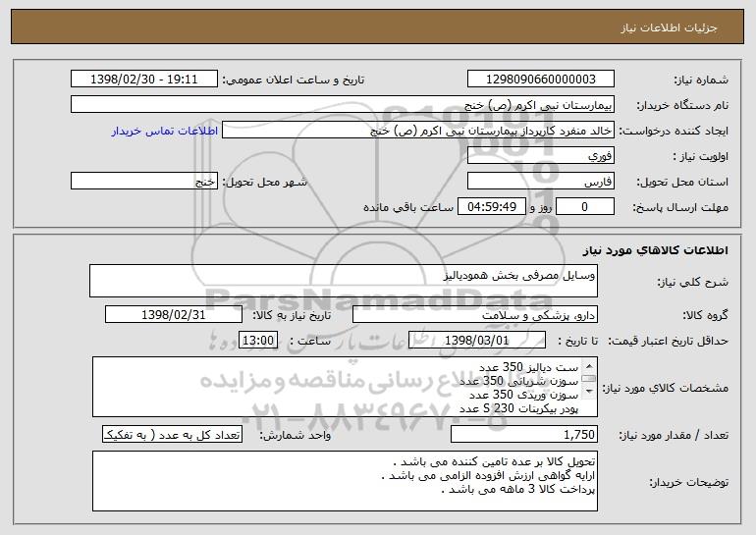Click the label مشخصات کالای مورد نیاز
This screenshot has width=756, height=535.
[x=666, y=388]
